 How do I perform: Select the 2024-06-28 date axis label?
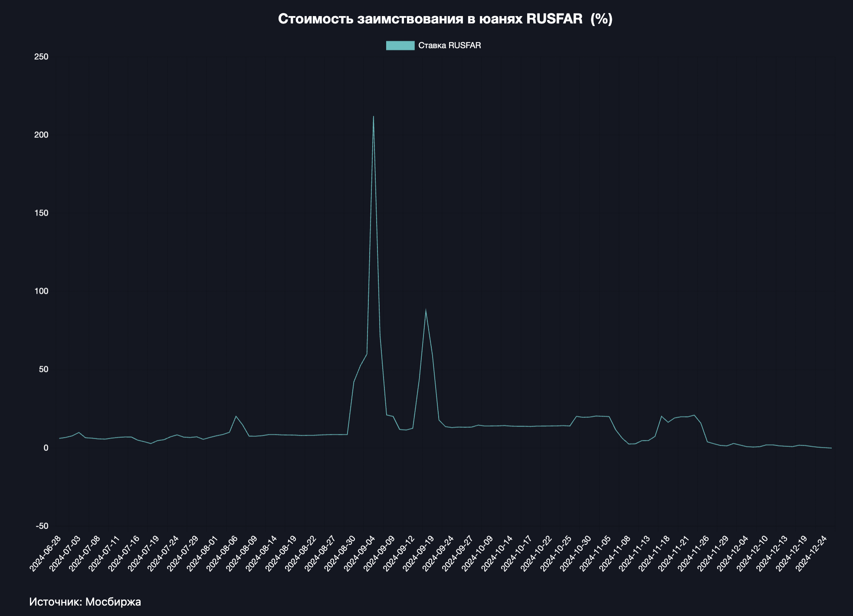click(x=46, y=553)
